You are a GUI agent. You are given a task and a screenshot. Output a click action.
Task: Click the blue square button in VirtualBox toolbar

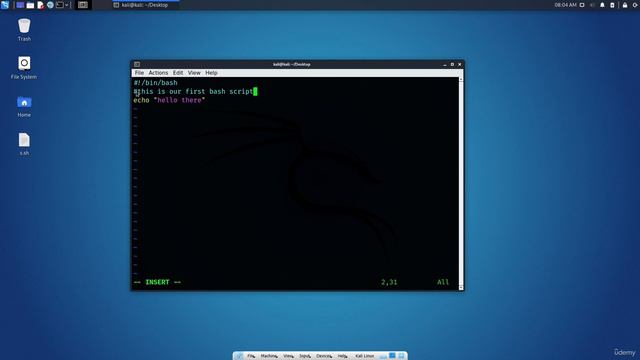coord(392,356)
